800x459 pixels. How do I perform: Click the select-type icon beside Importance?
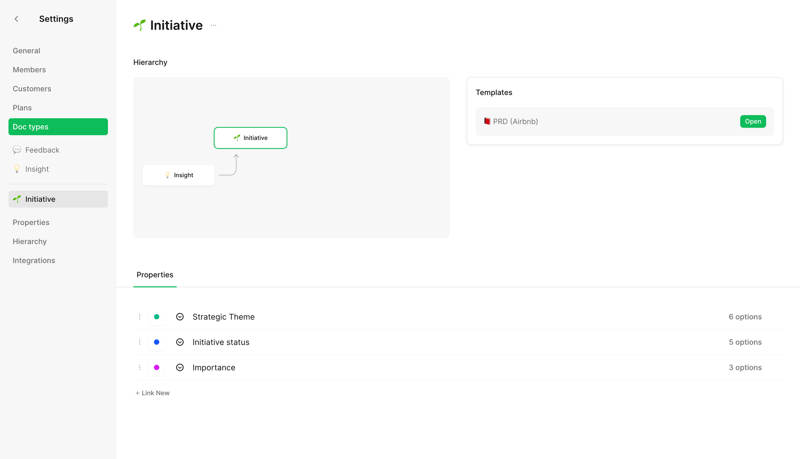point(180,368)
